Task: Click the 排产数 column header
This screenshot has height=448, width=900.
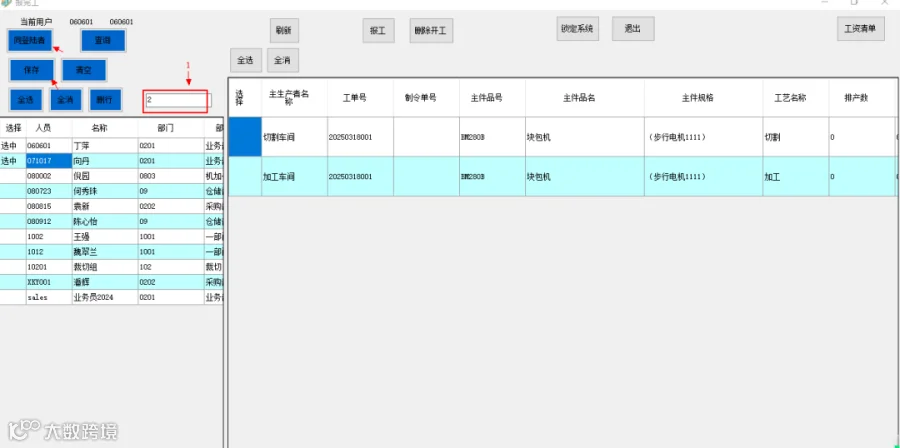Action: click(862, 98)
